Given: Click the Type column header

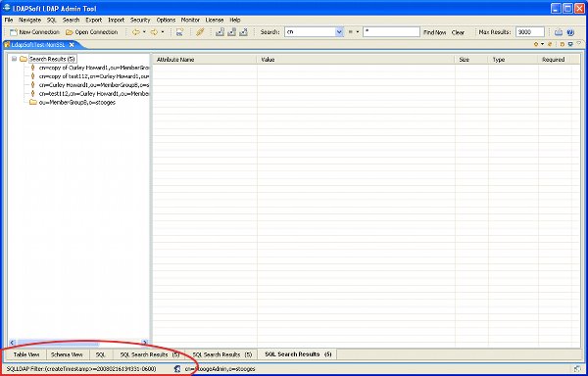Looking at the screenshot, I should click(x=513, y=59).
